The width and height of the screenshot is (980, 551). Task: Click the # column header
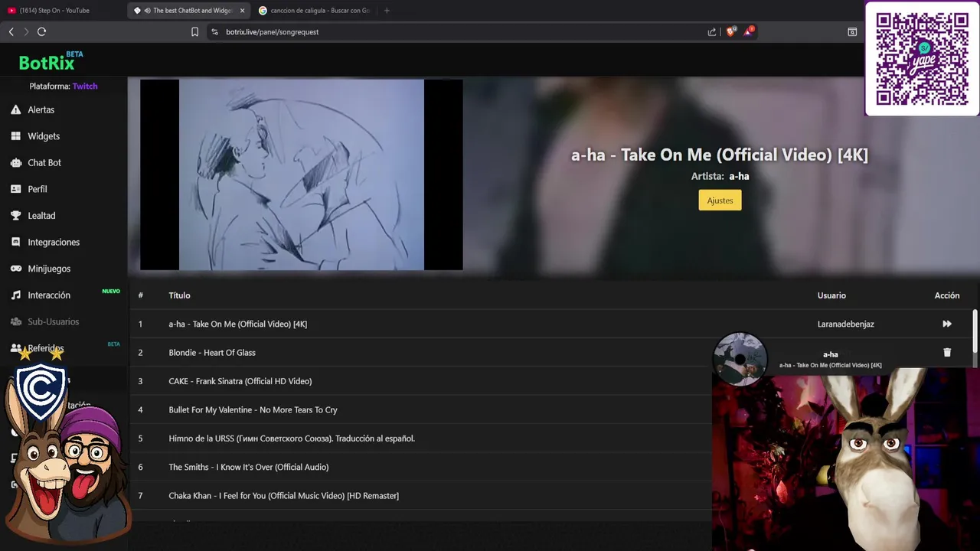tap(140, 295)
